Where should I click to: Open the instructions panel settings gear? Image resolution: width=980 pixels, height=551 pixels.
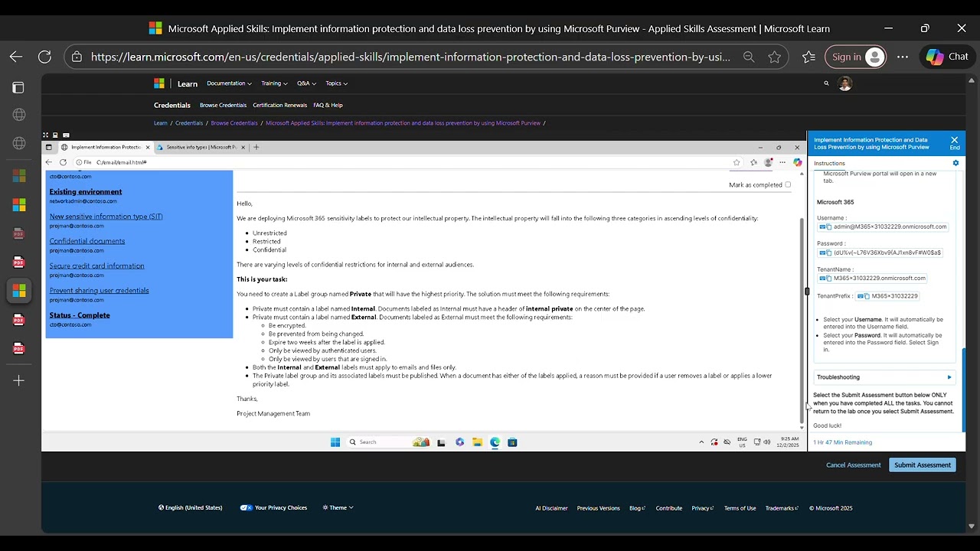point(955,163)
